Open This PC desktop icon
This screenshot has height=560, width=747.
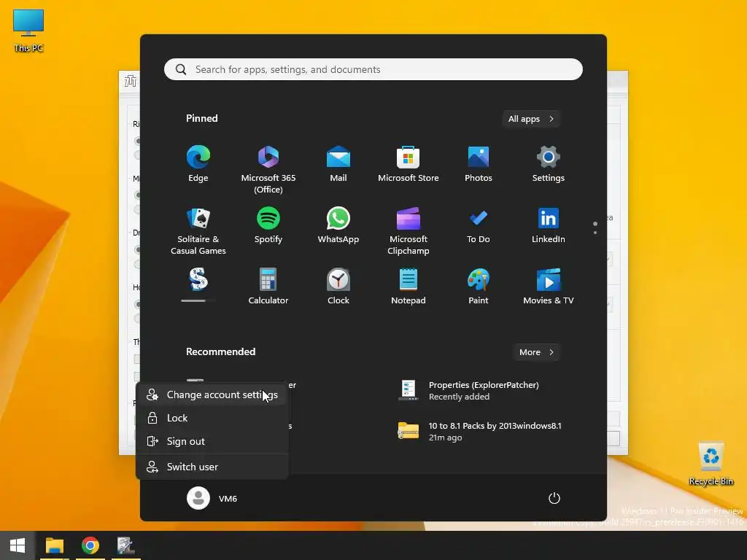pyautogui.click(x=28, y=31)
